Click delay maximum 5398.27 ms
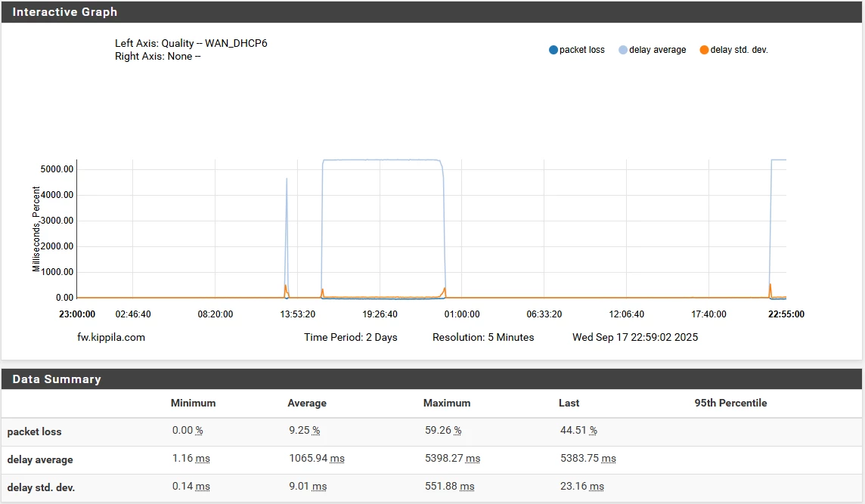Screen dimensions: 865x504 [x=452, y=458]
